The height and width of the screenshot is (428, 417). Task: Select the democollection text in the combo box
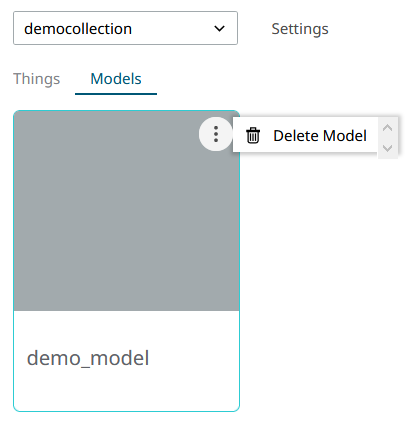click(78, 29)
